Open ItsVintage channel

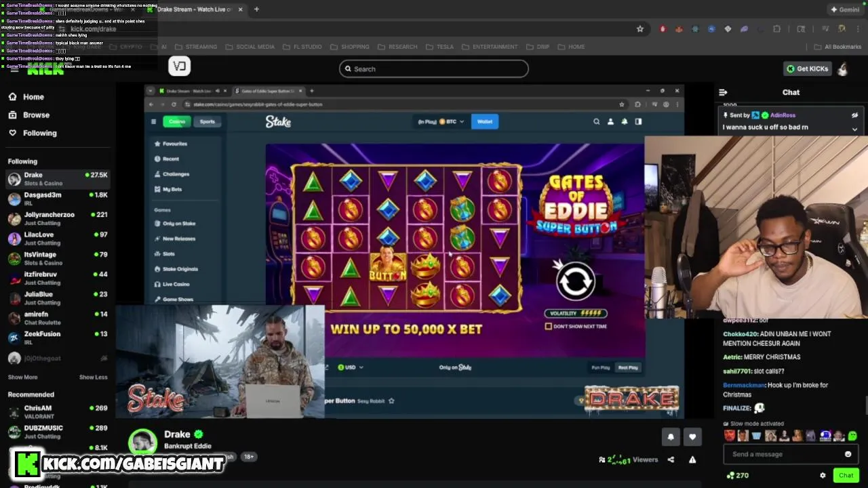[58, 258]
